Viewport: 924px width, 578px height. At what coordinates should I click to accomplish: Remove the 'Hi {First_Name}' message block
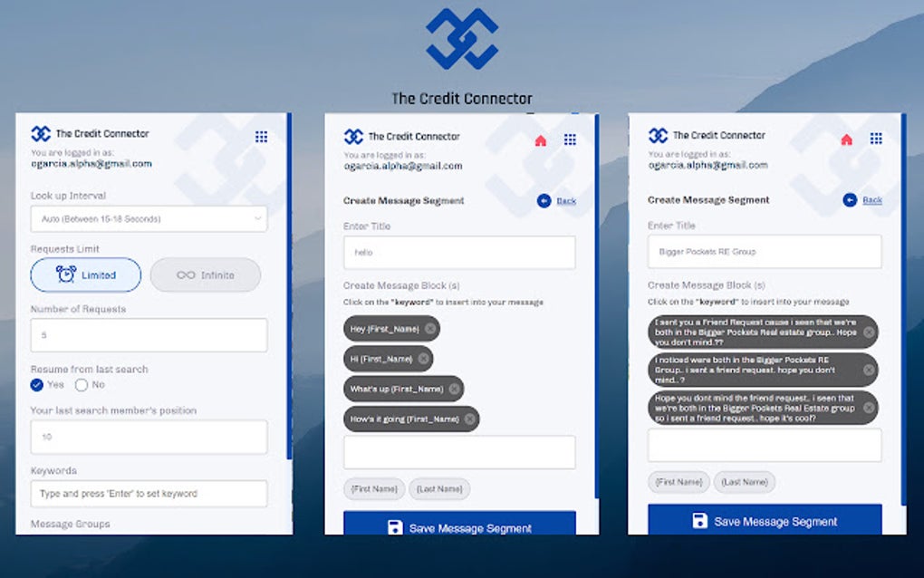click(x=424, y=359)
